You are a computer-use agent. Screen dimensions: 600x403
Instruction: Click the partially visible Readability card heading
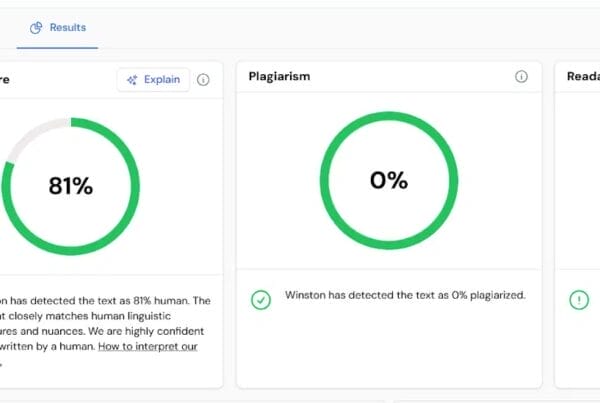tap(580, 77)
